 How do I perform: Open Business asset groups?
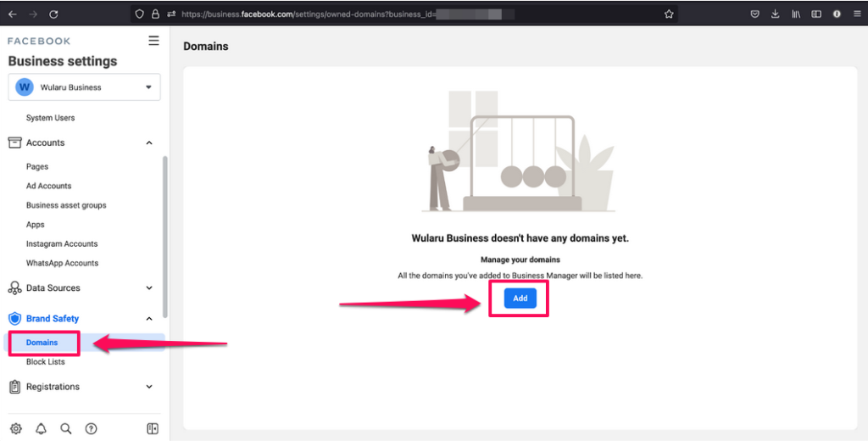coord(66,205)
